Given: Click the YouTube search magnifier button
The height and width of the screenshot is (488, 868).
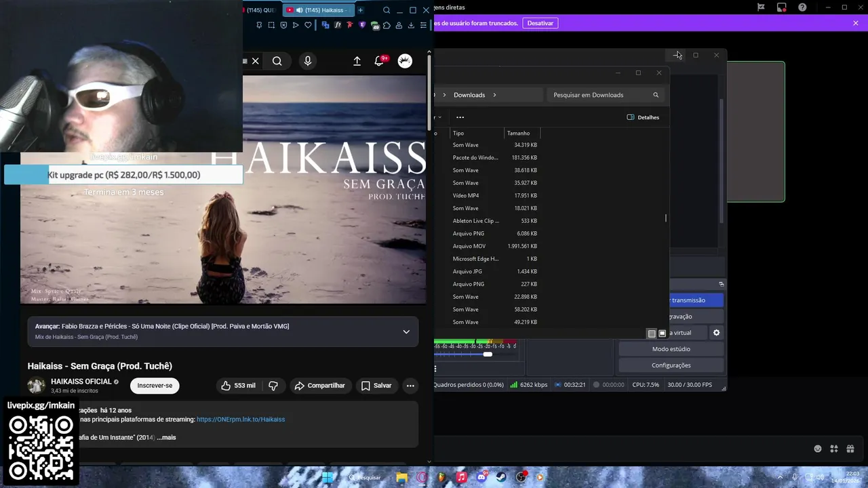Looking at the screenshot, I should tap(277, 61).
